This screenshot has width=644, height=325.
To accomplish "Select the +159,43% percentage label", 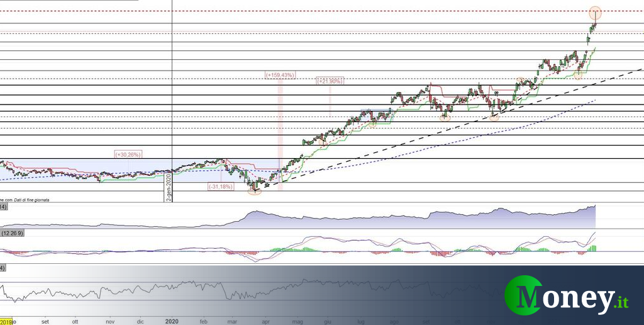I will 280,76.
